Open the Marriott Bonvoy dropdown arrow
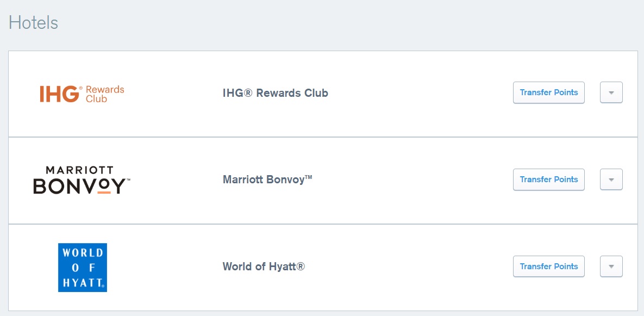 pyautogui.click(x=611, y=179)
